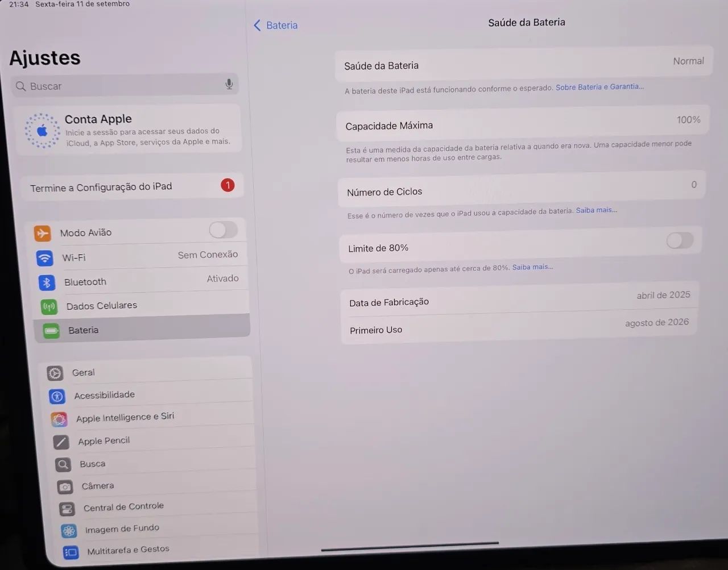This screenshot has width=728, height=570.
Task: Open Saiba mais under Limite de 80%
Action: coord(532,267)
